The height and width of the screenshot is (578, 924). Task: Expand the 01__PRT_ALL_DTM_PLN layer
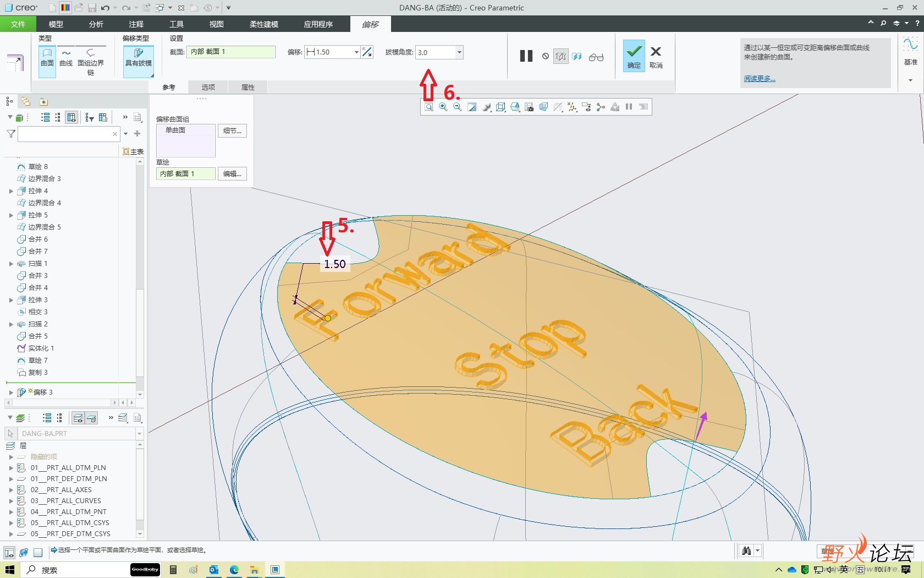click(x=11, y=468)
